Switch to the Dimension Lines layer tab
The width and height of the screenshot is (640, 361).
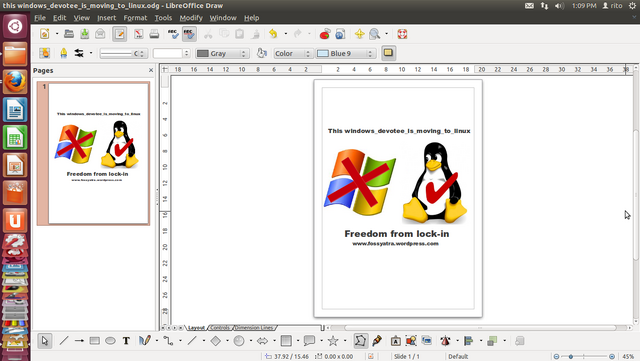(x=254, y=328)
